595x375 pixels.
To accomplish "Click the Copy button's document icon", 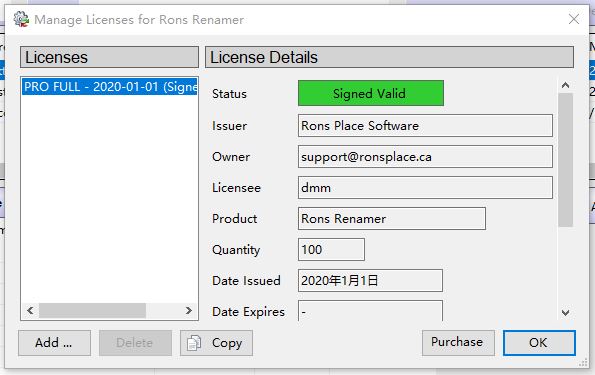I will tap(194, 343).
